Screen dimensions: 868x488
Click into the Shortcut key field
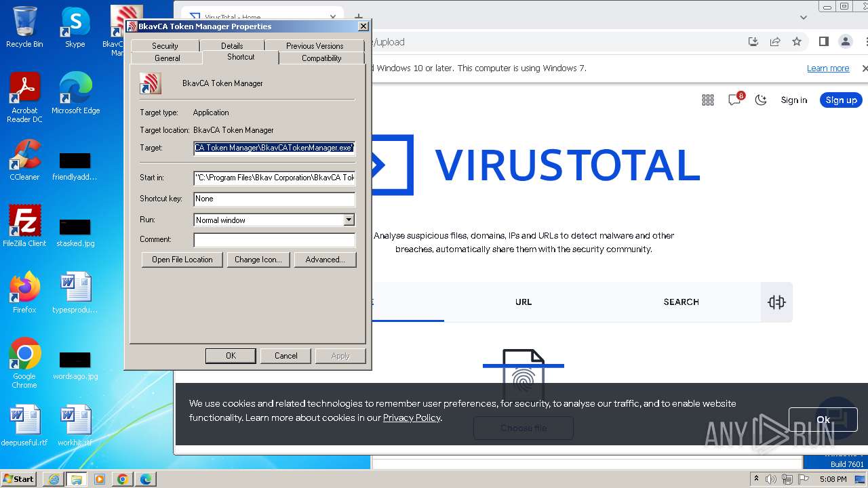pyautogui.click(x=275, y=199)
